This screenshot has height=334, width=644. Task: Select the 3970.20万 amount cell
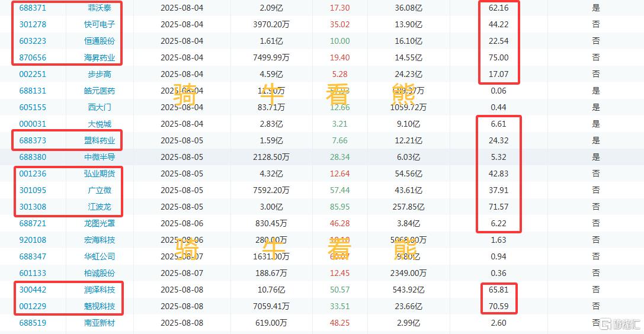coord(271,24)
